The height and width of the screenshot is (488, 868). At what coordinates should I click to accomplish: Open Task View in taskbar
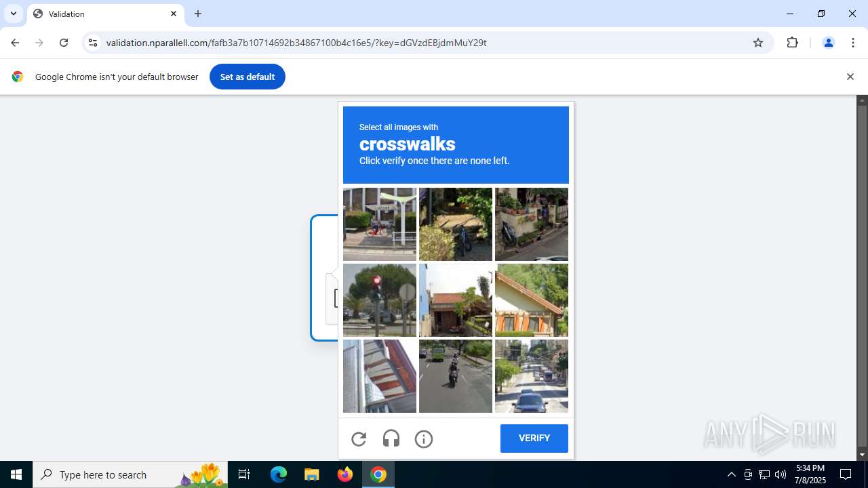[x=244, y=474]
